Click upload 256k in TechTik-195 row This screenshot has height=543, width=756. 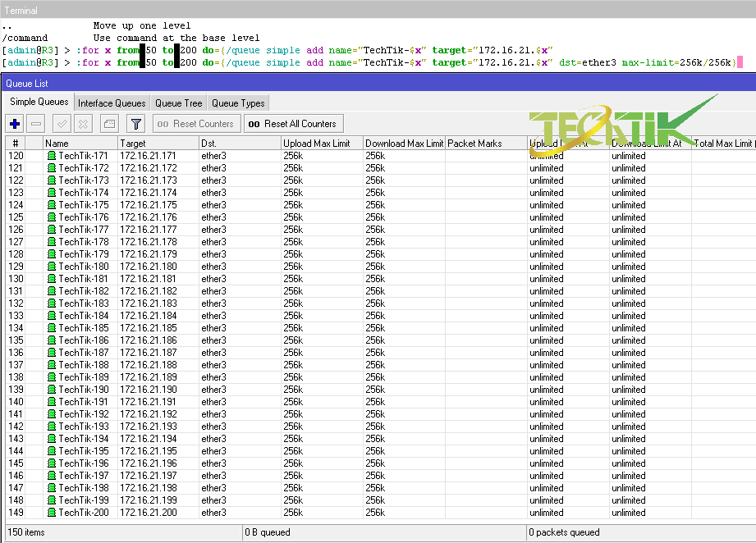click(293, 451)
